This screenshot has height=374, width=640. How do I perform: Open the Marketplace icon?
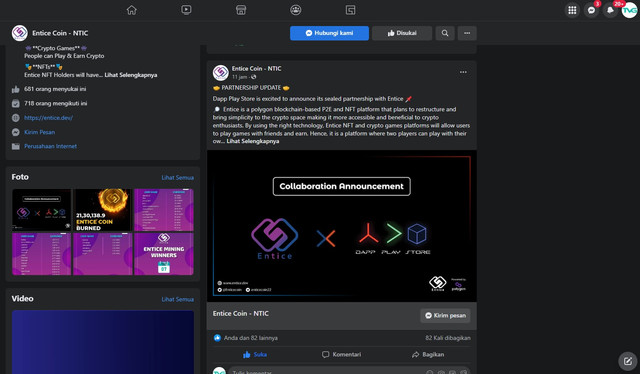241,10
